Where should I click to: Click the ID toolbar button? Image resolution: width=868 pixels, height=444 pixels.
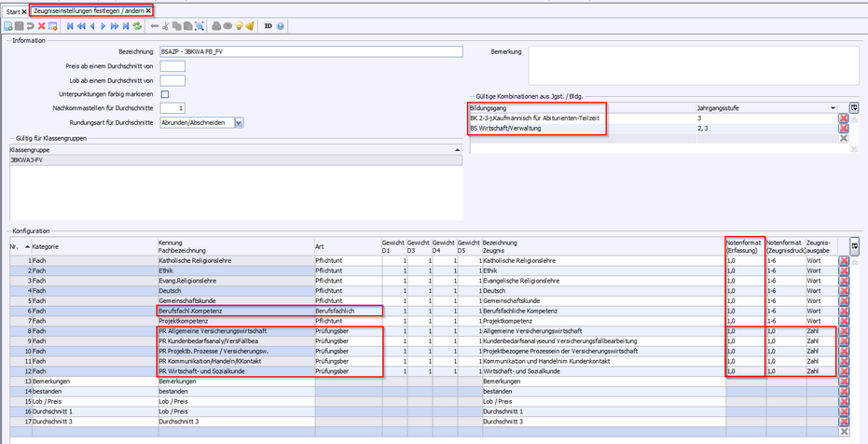(x=268, y=26)
